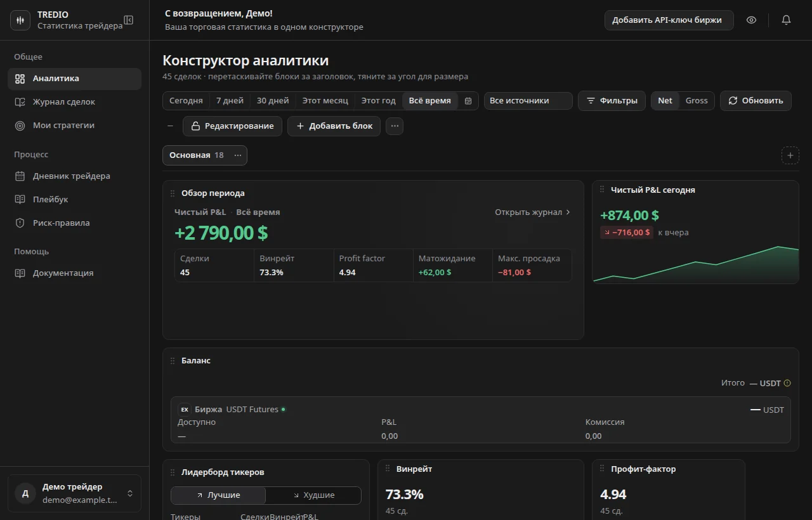Open the three-dot menu beside Добавить блок
The width and height of the screenshot is (812, 520).
[395, 126]
